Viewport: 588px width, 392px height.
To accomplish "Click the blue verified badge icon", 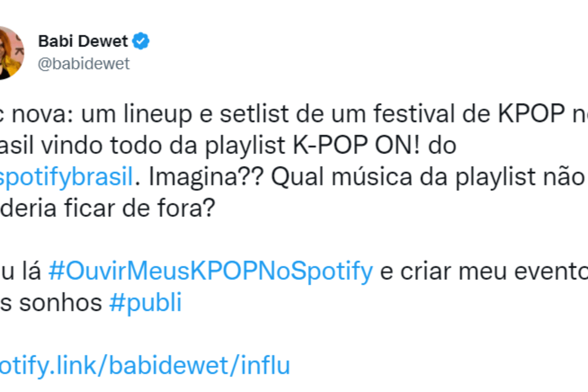I will coord(140,40).
